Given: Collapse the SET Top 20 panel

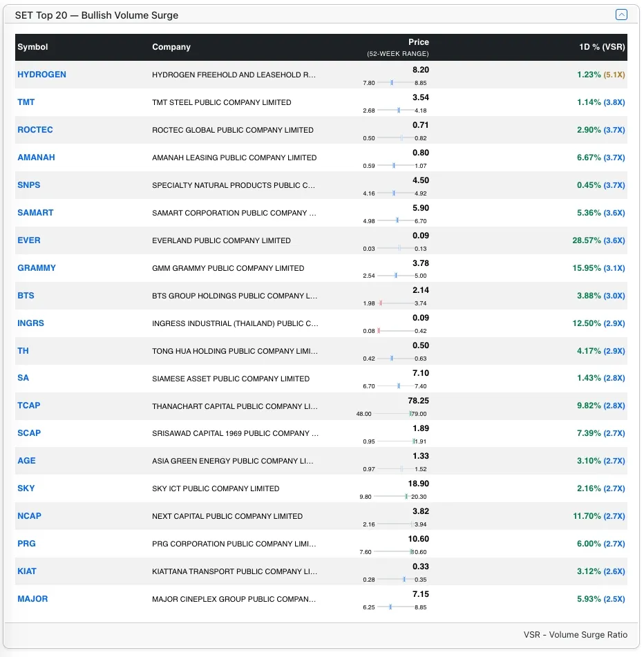Looking at the screenshot, I should 621,15.
